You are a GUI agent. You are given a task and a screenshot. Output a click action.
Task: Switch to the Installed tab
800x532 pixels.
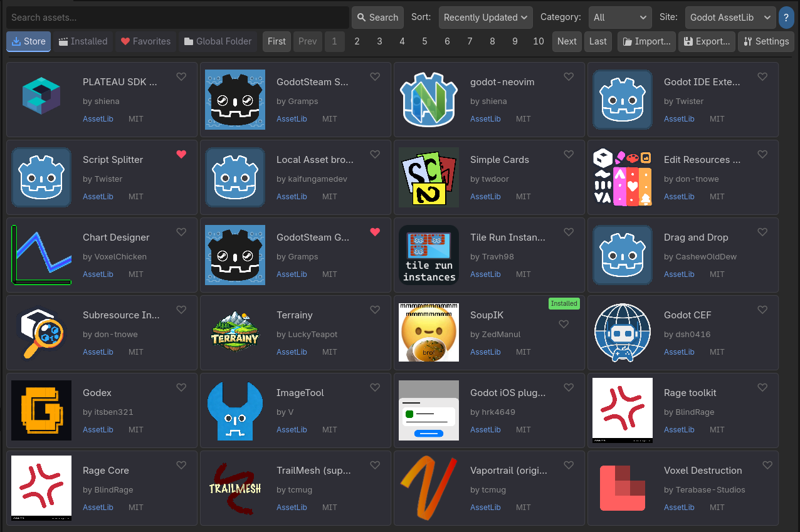(x=83, y=41)
